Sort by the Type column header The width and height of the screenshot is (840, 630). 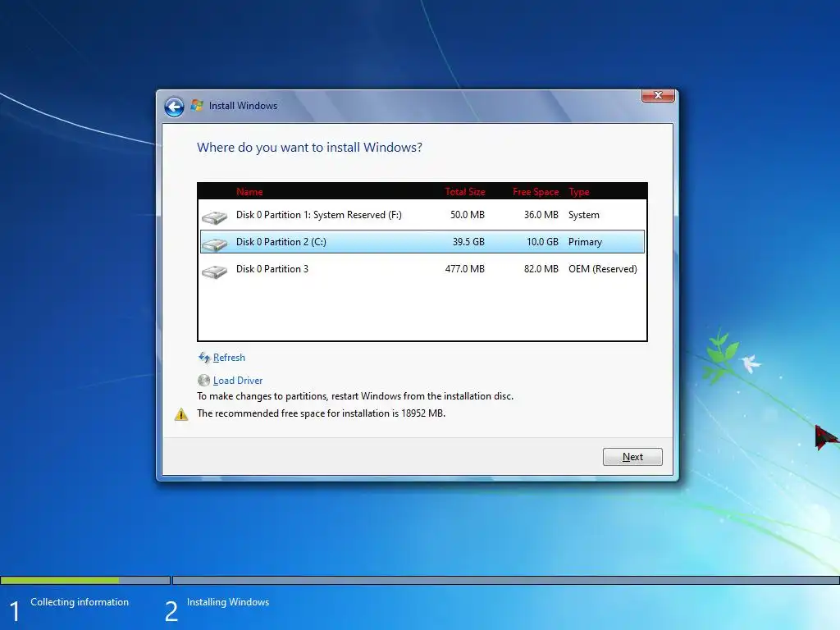pos(579,192)
